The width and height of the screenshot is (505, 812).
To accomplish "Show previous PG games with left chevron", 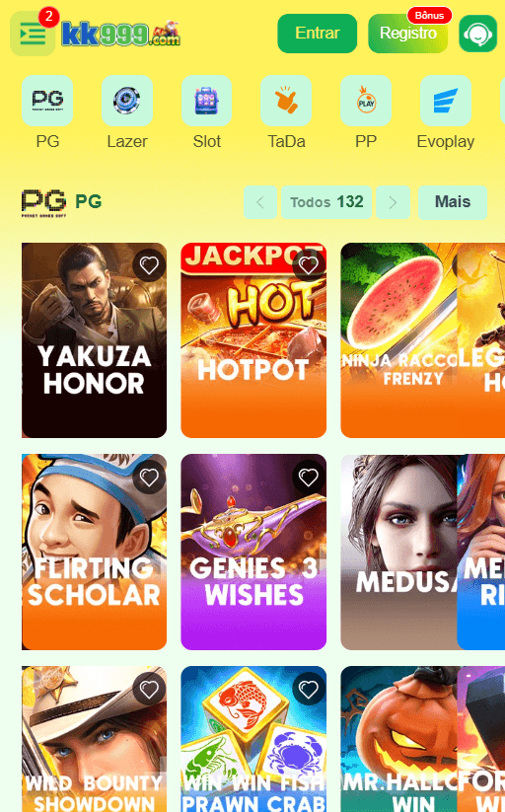I will click(x=260, y=202).
